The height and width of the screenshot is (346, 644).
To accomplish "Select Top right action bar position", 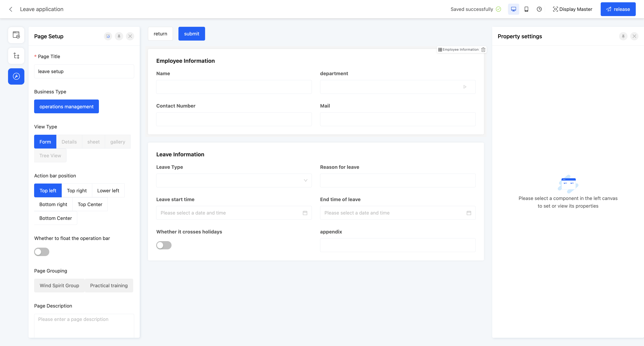I will (77, 190).
